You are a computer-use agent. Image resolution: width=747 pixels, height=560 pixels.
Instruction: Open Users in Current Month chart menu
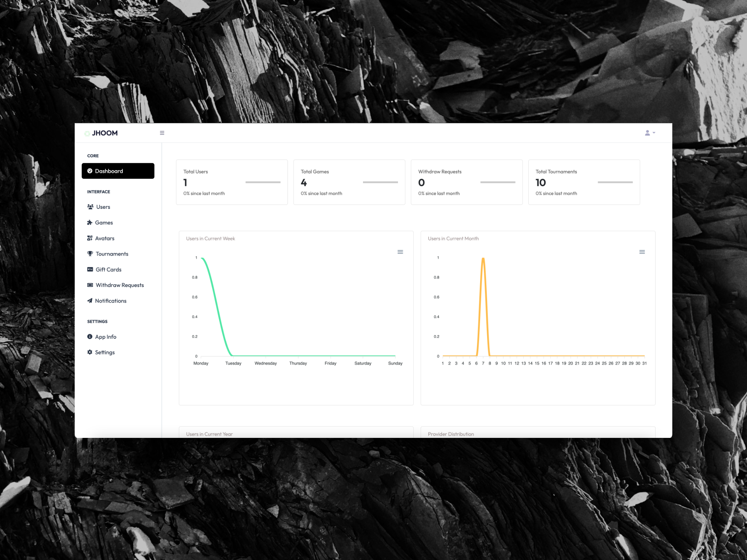tap(642, 252)
